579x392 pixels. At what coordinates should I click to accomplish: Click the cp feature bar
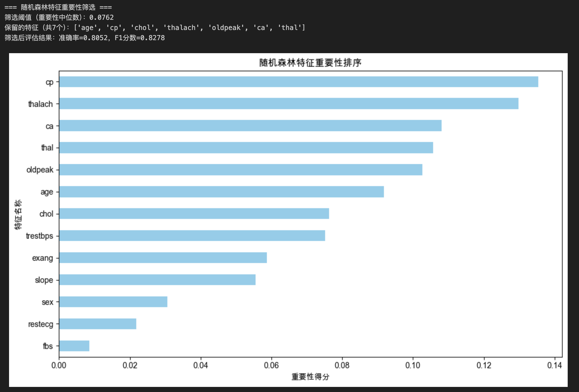[298, 82]
